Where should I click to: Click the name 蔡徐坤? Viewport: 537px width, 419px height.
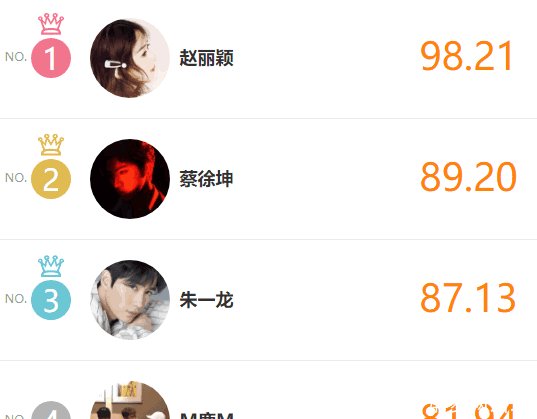pyautogui.click(x=207, y=179)
